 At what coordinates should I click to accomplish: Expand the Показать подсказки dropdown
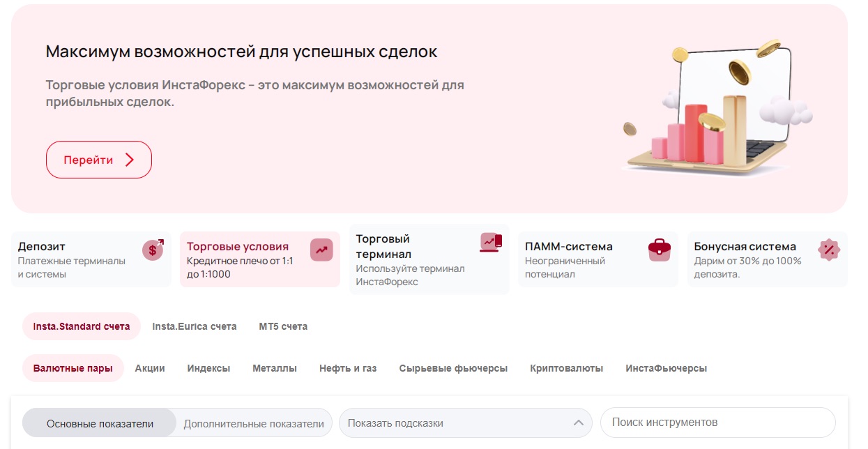(x=466, y=423)
